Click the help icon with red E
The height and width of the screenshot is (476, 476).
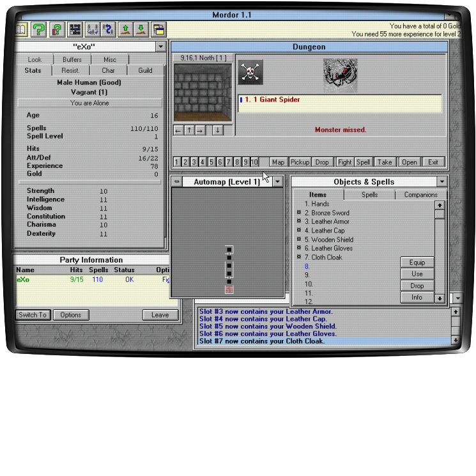pos(57,30)
